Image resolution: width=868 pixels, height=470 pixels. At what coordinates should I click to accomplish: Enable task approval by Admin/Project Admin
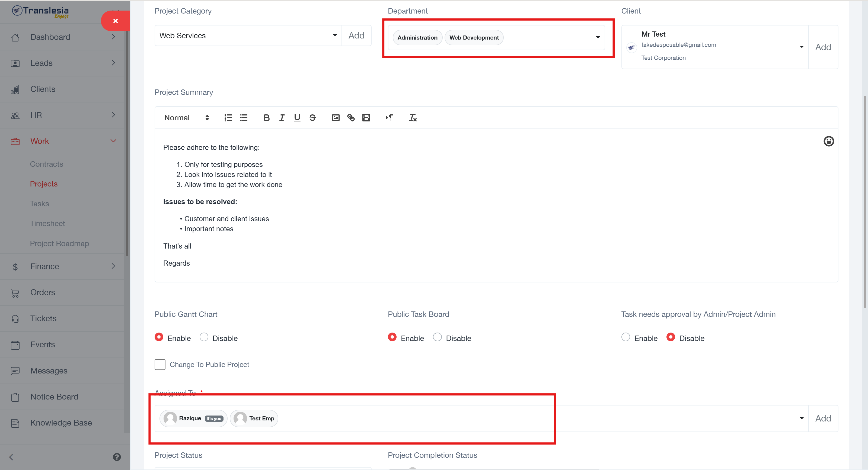[x=626, y=337]
